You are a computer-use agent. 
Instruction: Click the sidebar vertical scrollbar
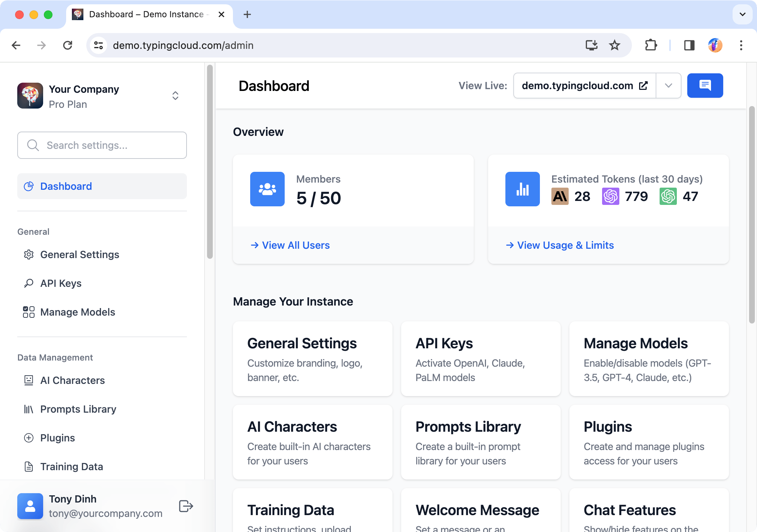pyautogui.click(x=210, y=162)
